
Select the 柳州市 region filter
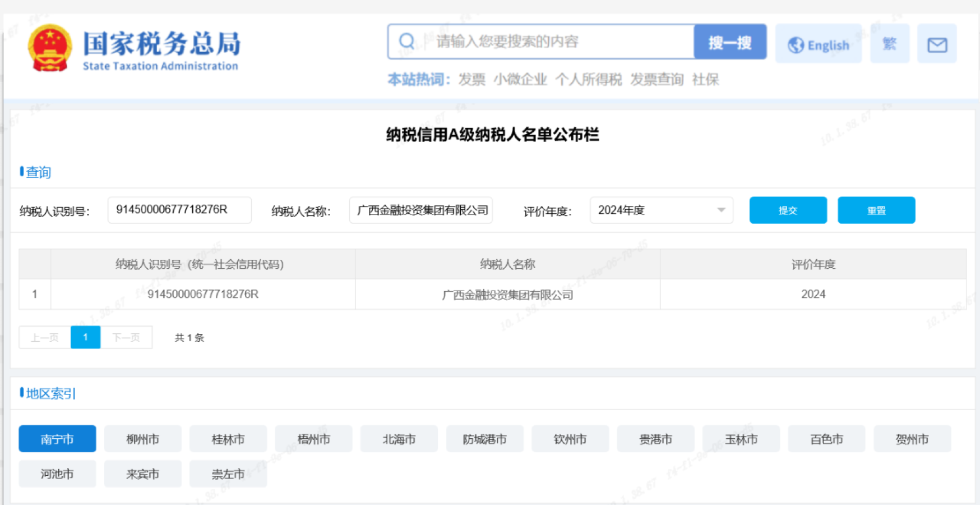pos(143,439)
